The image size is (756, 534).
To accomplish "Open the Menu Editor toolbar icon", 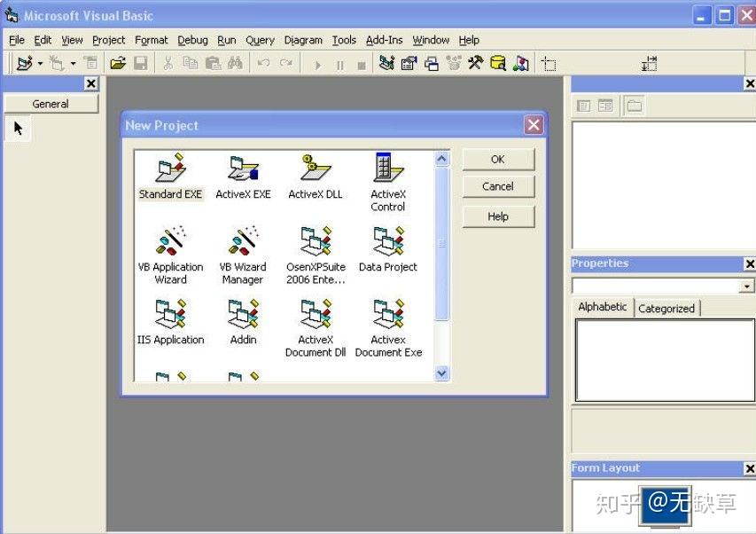I will [x=90, y=63].
